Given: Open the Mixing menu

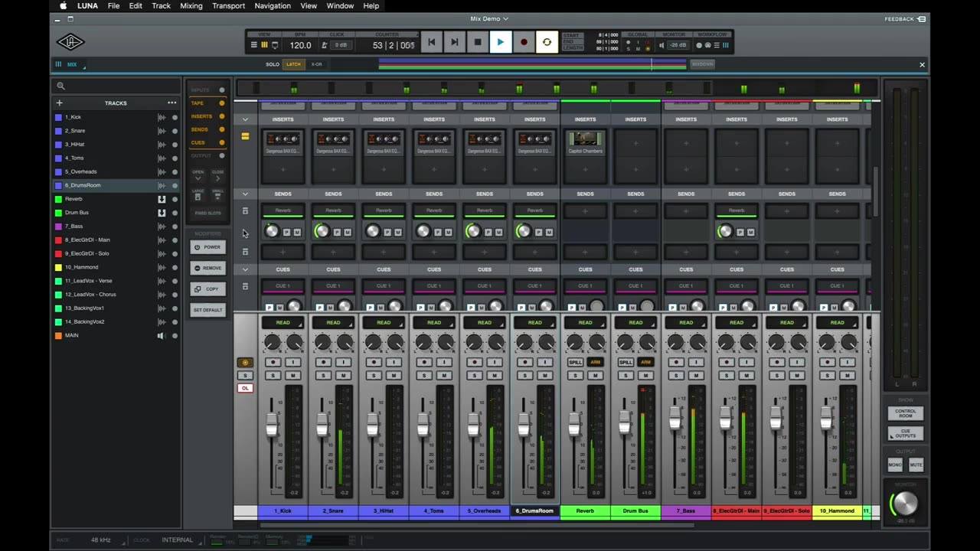Looking at the screenshot, I should pyautogui.click(x=191, y=5).
